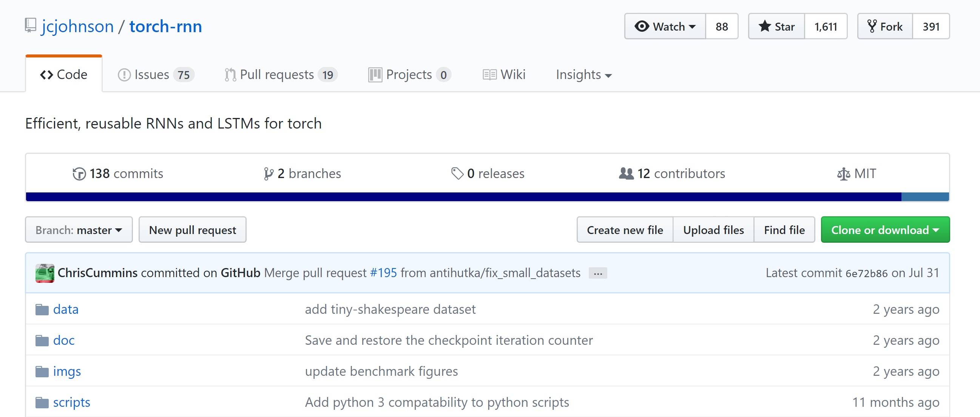Click the Fork button
Image resolution: width=980 pixels, height=417 pixels.
[x=885, y=26]
